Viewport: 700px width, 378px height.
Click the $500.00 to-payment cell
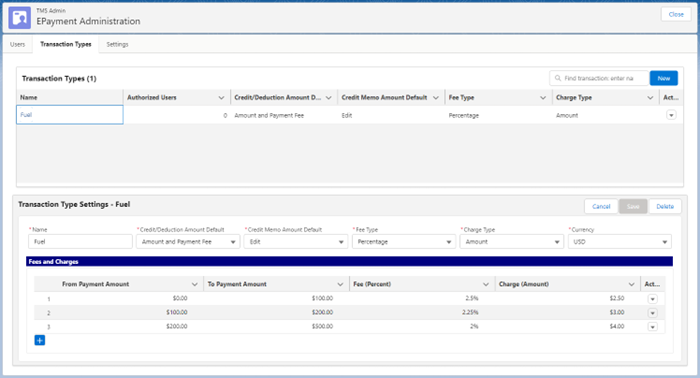point(277,326)
